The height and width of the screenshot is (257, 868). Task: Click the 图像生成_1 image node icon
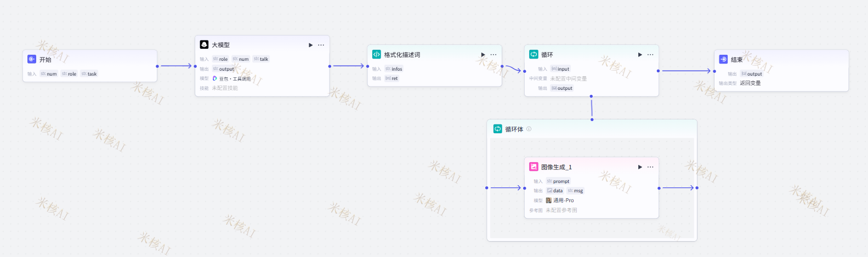coord(534,167)
